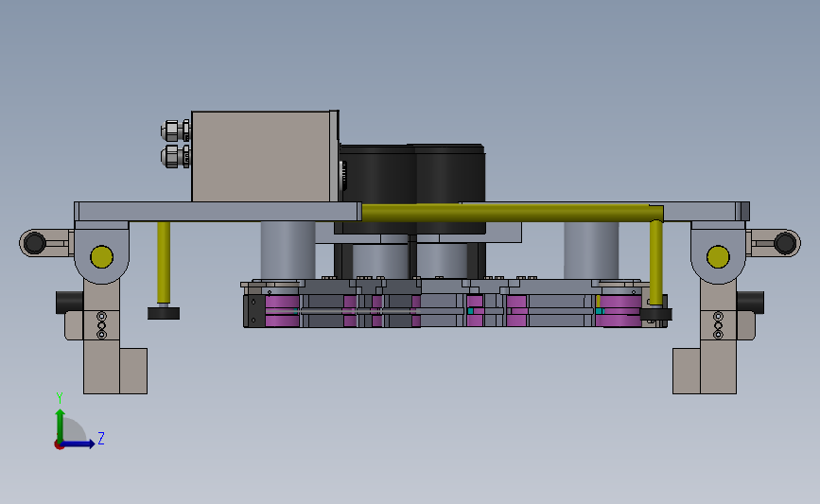Image resolution: width=820 pixels, height=504 pixels.
Task: Select the left gray top plate
Action: [x=218, y=211]
